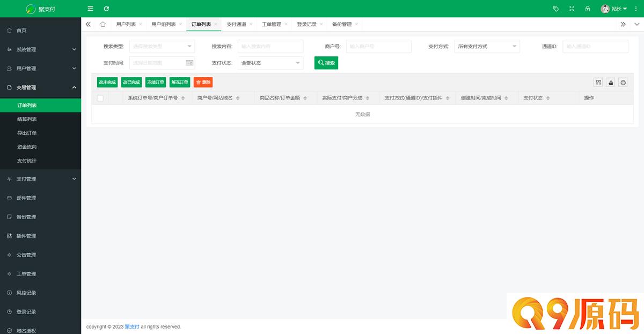Open the 支付方式 dropdown
The image size is (644, 334).
(487, 46)
